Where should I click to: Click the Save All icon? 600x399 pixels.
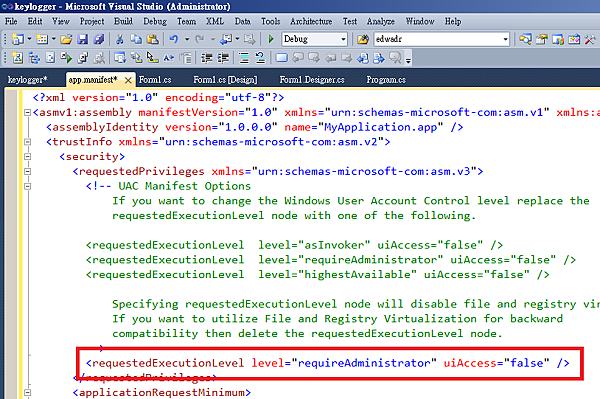point(99,39)
